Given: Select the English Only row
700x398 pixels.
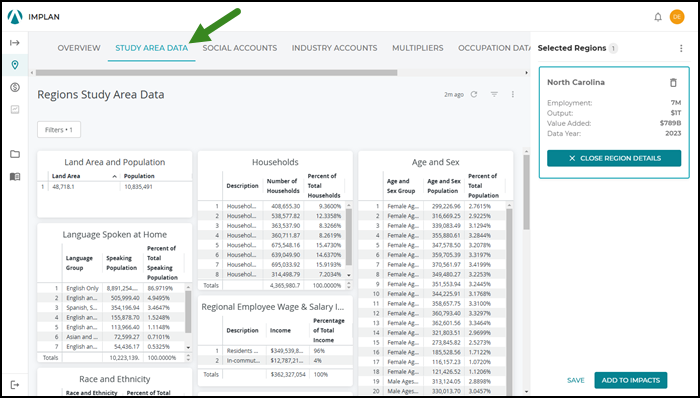Looking at the screenshot, I should [x=111, y=288].
